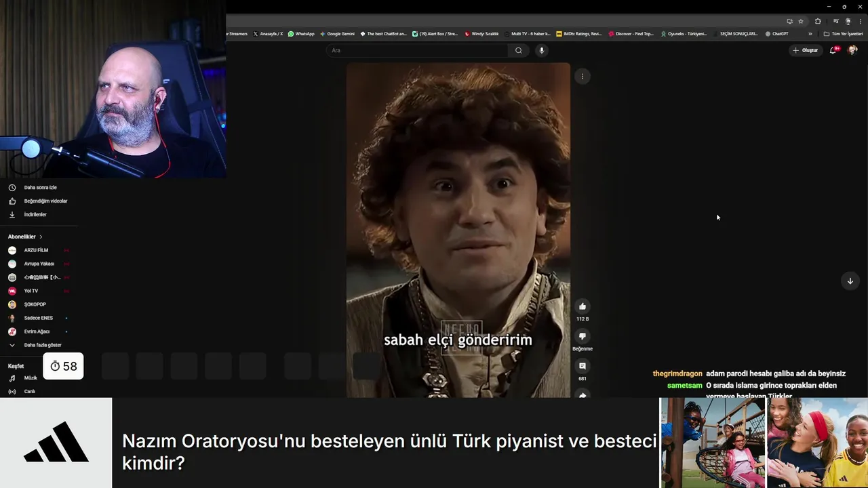
Task: Open the Oyuneks - Türkiye bookmark
Action: click(x=684, y=33)
